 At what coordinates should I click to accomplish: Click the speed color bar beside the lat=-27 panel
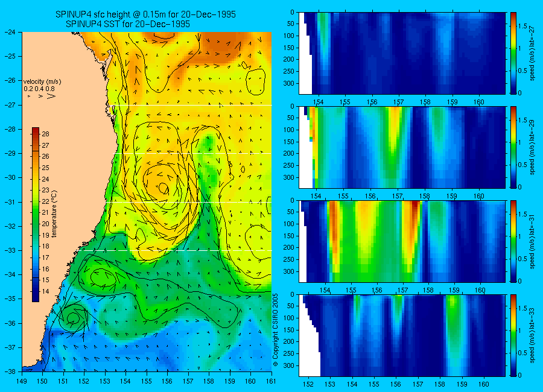513,53
